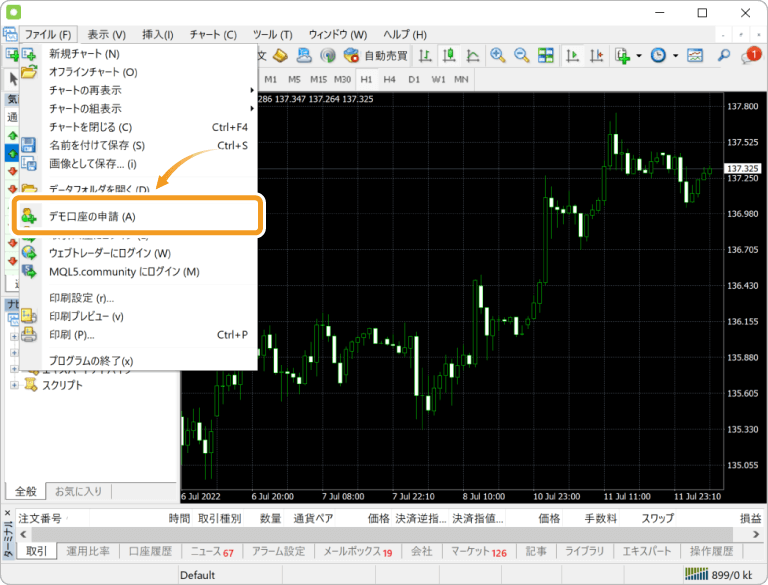
Task: Select the H4 timeframe
Action: pos(389,79)
